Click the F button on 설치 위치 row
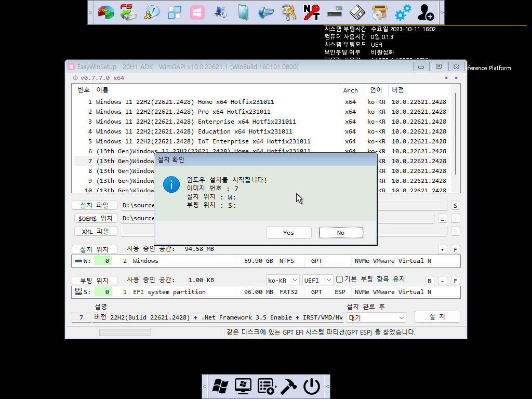 click(x=455, y=250)
